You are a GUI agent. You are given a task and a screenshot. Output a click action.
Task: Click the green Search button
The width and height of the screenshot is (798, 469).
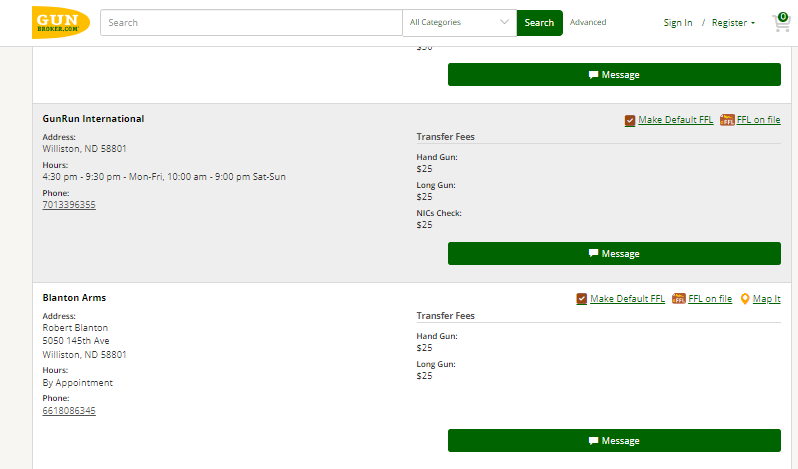tap(539, 23)
